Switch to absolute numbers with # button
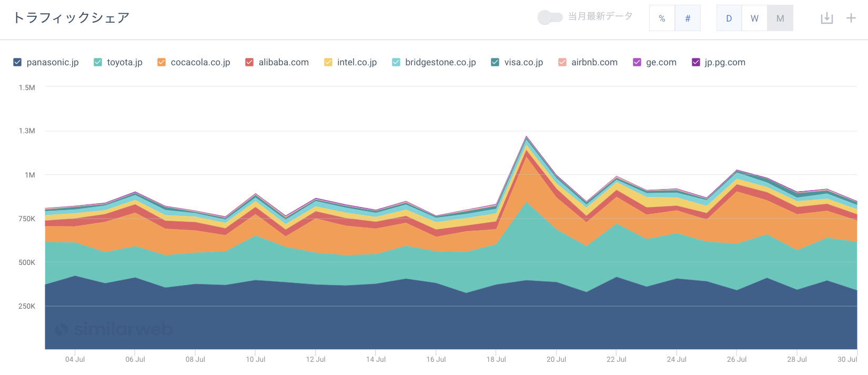Image resolution: width=868 pixels, height=375 pixels. [688, 18]
